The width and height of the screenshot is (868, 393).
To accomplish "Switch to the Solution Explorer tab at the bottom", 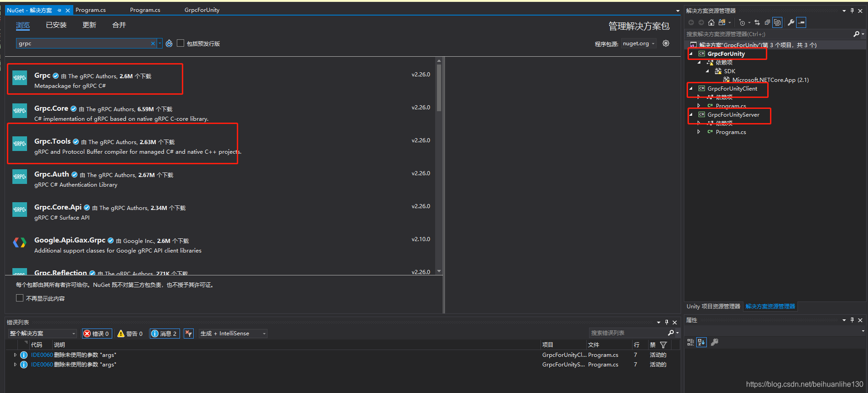I will 770,306.
